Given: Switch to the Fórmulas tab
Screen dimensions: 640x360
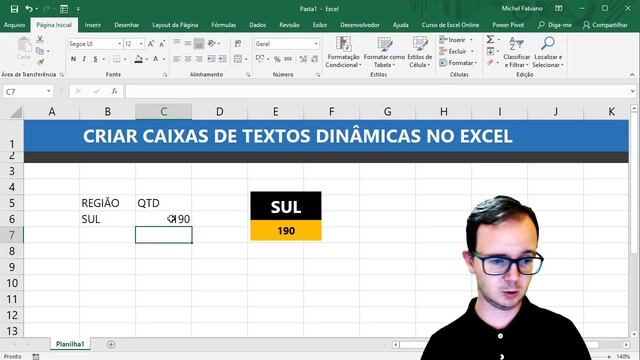Looking at the screenshot, I should point(224,25).
